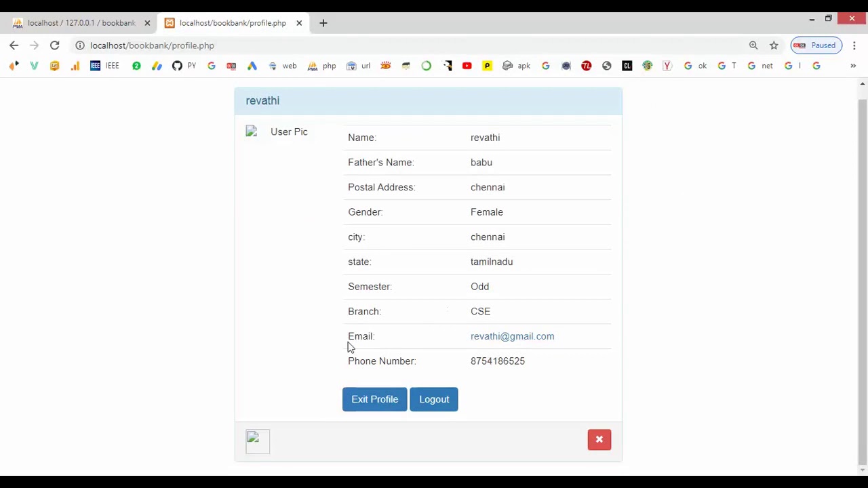This screenshot has height=488, width=868.
Task: Click the broken image thumbnail in panel footer
Action: (258, 441)
